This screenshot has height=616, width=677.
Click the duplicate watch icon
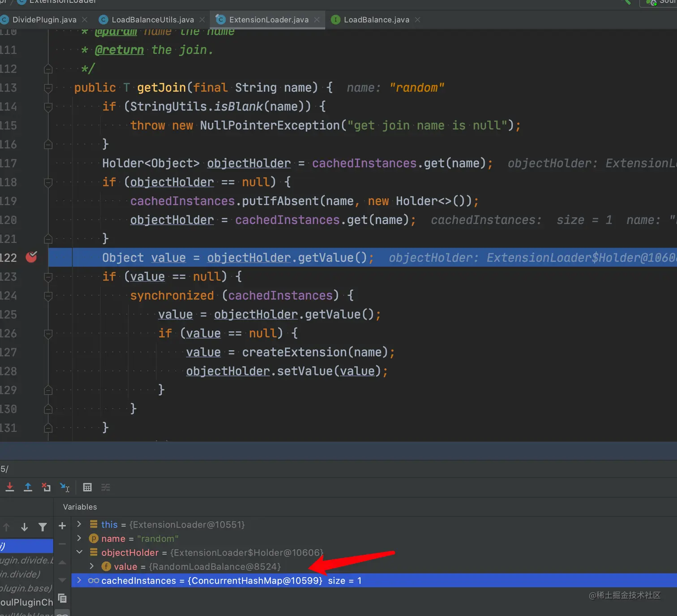[x=62, y=598]
